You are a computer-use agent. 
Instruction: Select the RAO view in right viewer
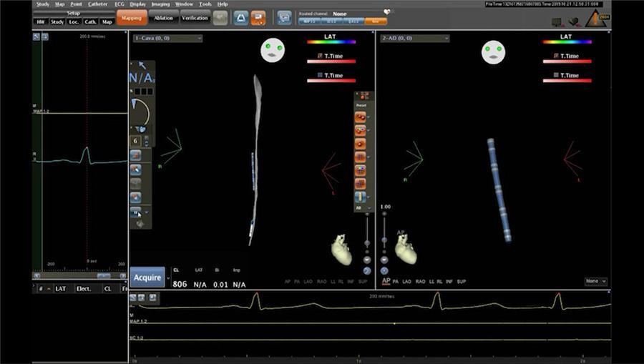pyautogui.click(x=420, y=282)
